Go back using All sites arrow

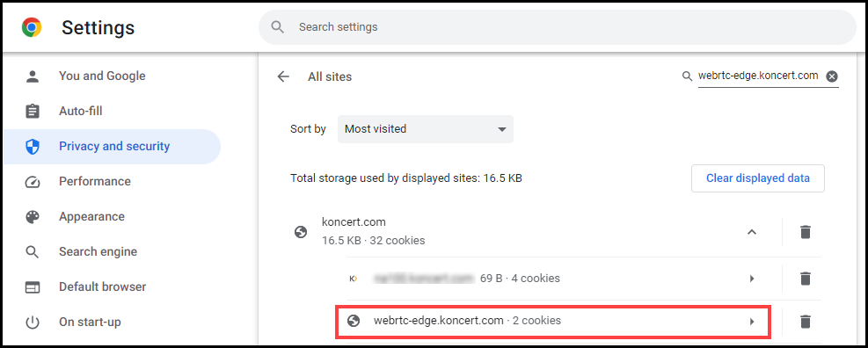pos(283,77)
